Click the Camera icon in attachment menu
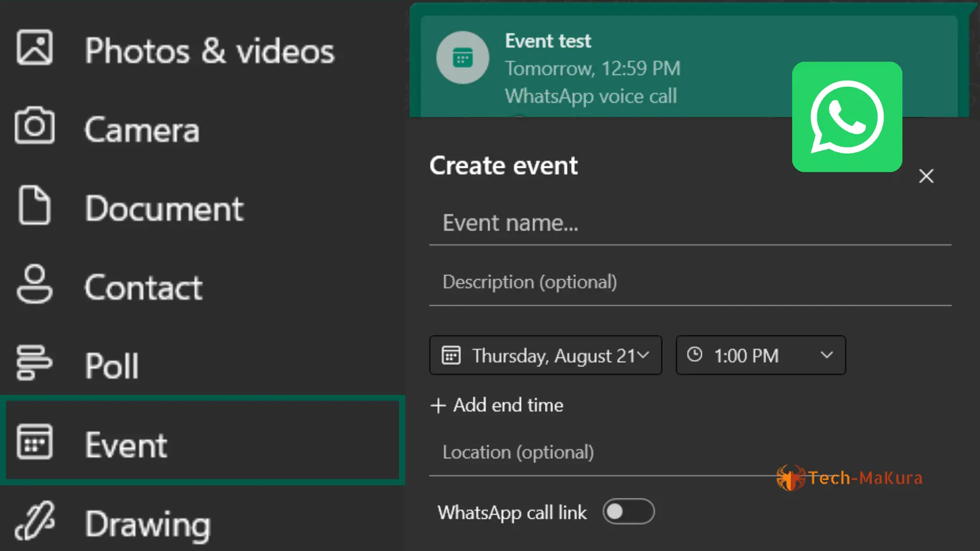 35,126
